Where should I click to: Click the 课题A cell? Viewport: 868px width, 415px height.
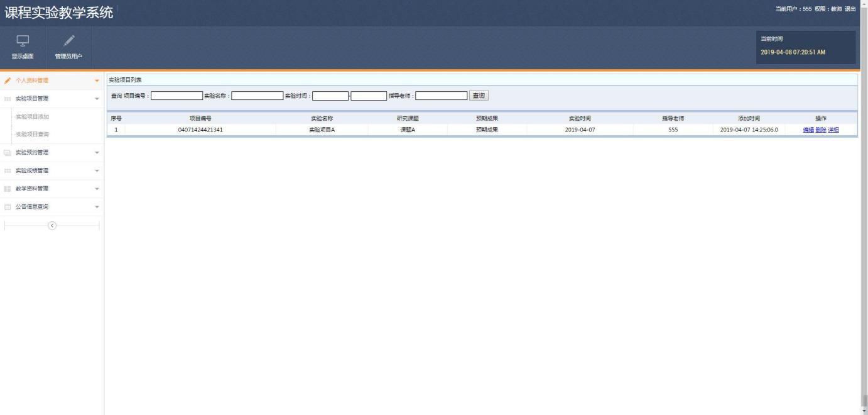coord(408,130)
